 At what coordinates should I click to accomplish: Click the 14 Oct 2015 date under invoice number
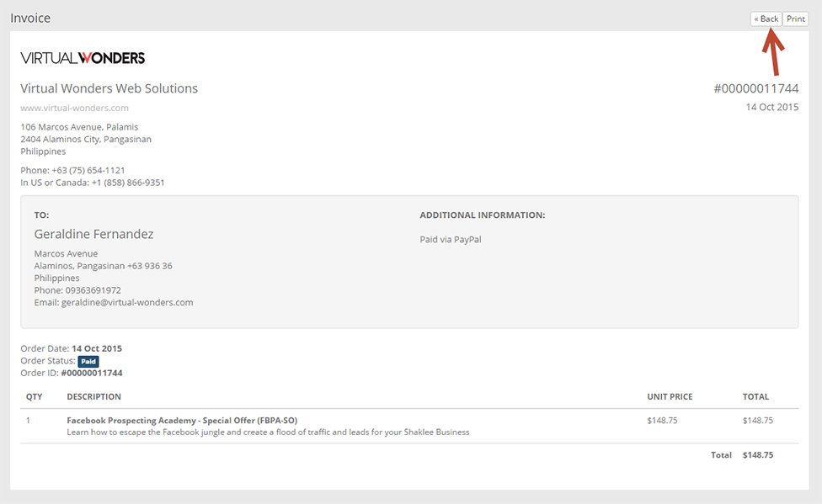(x=772, y=107)
